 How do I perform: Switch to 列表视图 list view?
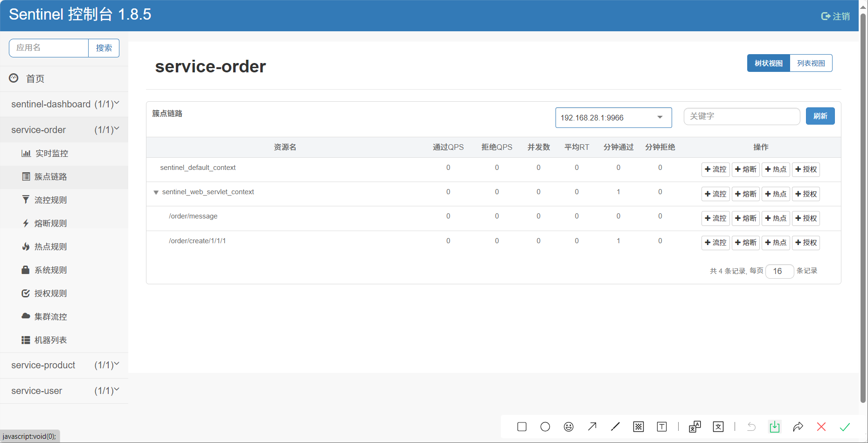click(811, 63)
